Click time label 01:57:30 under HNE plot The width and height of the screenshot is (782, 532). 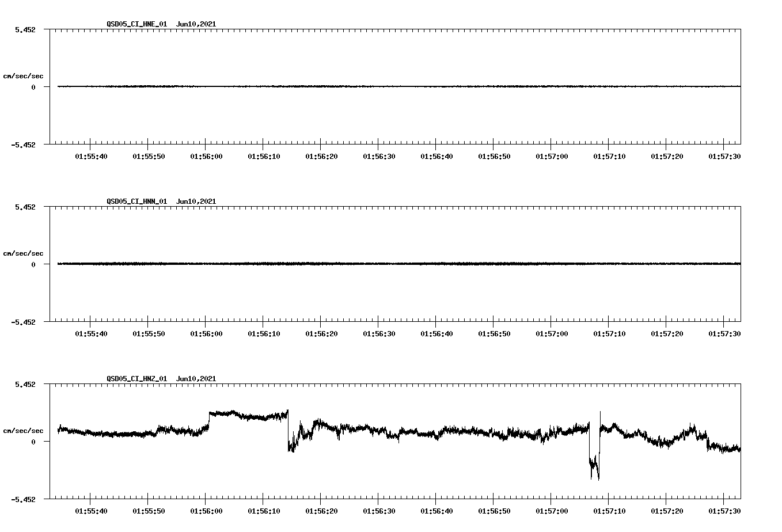724,157
